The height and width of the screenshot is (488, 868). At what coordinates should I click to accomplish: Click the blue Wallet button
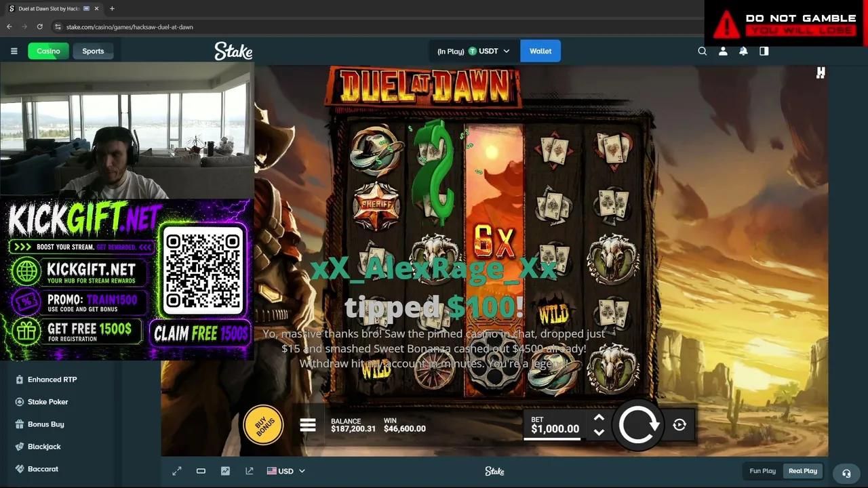[540, 51]
